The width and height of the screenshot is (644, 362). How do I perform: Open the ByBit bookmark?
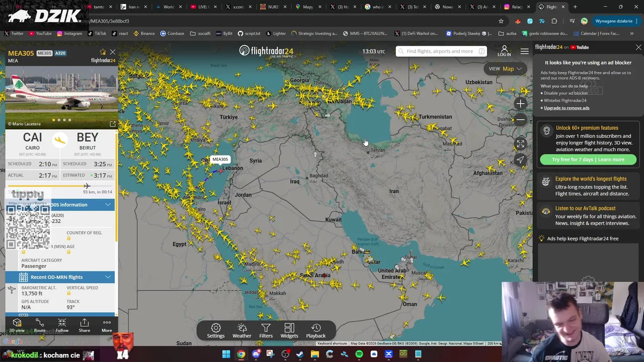click(224, 34)
